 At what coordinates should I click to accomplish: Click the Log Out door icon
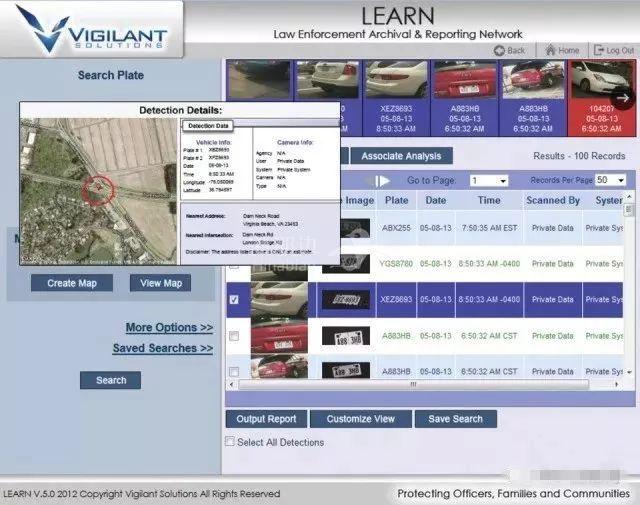(x=599, y=50)
